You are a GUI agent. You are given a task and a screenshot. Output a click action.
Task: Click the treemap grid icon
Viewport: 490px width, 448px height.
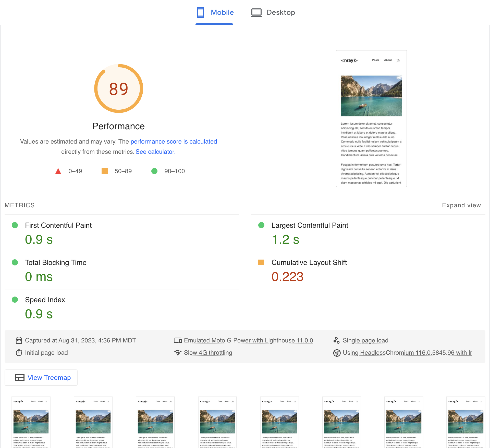[20, 378]
